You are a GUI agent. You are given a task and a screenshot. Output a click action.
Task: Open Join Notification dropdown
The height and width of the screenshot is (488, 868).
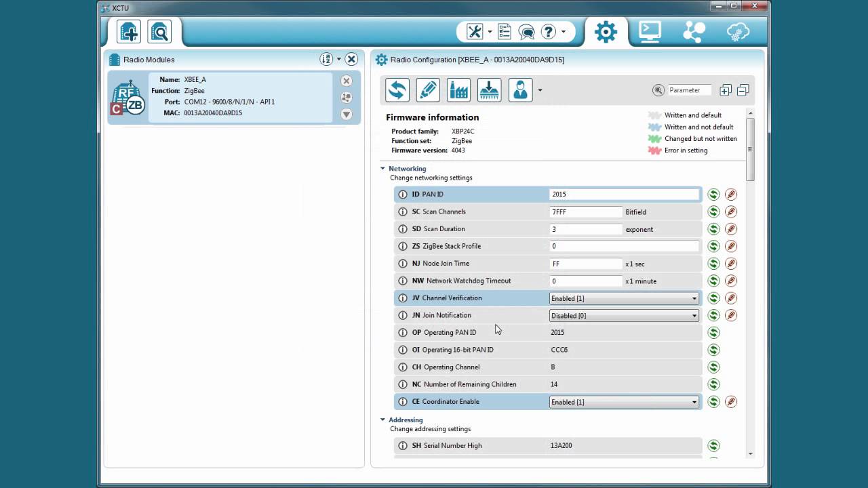pos(624,315)
